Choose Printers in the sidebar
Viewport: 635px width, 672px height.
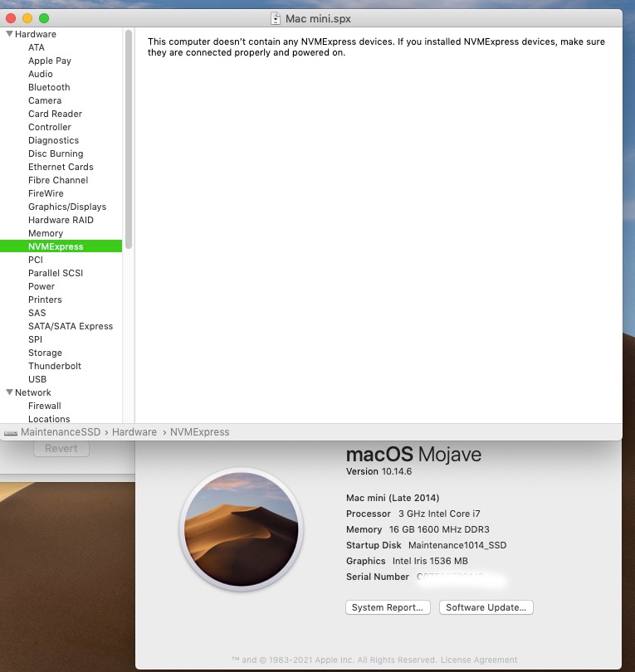(x=45, y=299)
